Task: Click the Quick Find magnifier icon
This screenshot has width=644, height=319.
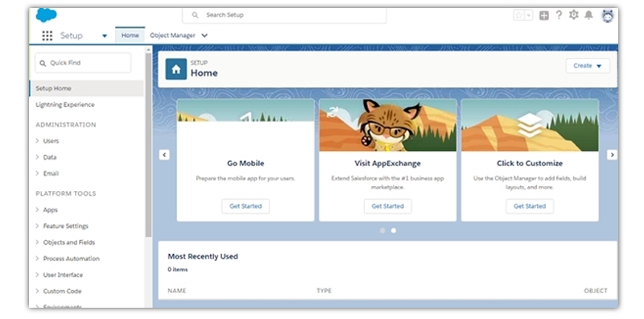Action: click(43, 64)
